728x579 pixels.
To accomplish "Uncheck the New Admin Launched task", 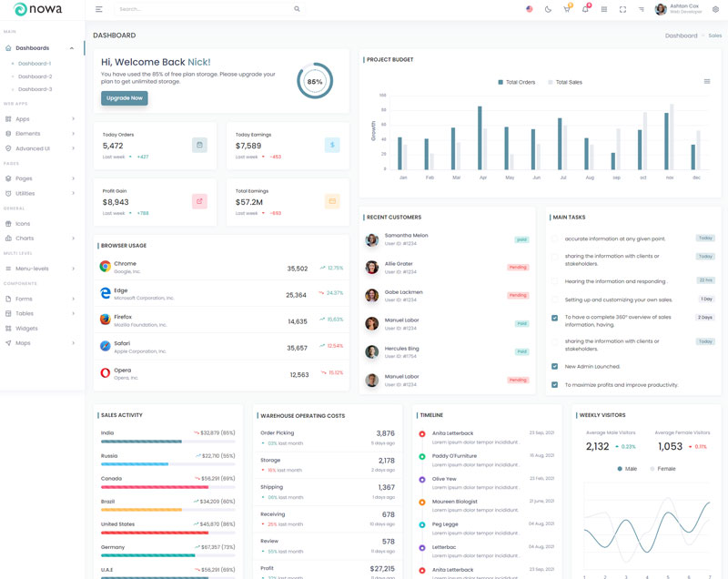I will (x=554, y=367).
